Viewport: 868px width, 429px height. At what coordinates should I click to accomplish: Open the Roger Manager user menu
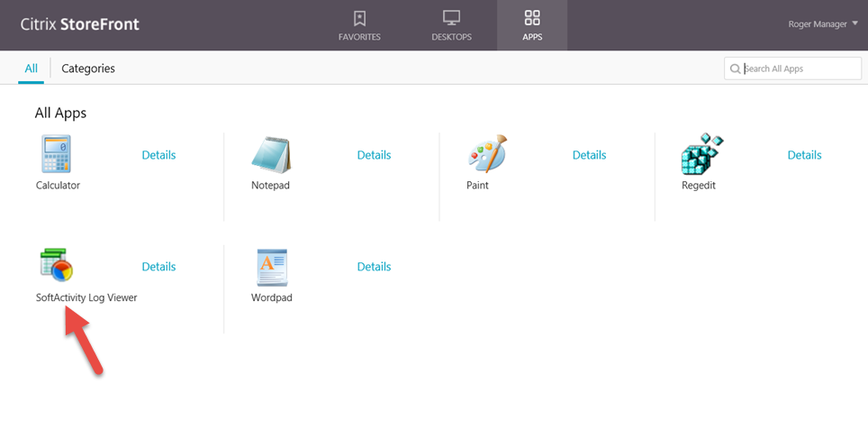click(x=823, y=23)
